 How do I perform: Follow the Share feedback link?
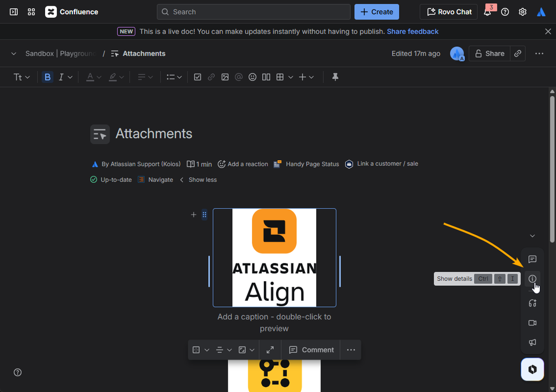(412, 32)
